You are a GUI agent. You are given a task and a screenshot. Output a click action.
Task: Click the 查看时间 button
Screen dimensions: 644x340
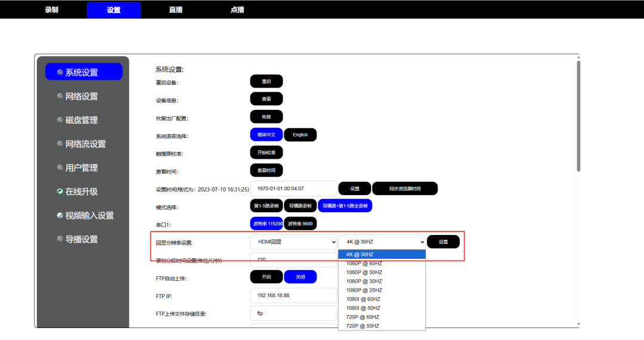267,171
